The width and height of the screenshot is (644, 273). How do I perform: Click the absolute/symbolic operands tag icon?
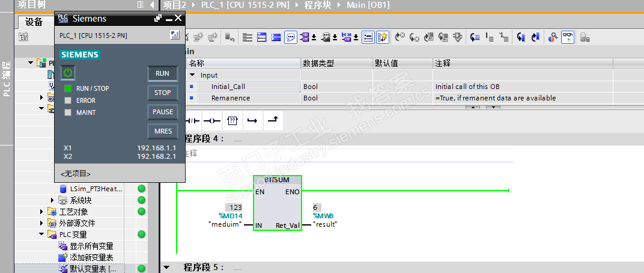tap(305, 37)
